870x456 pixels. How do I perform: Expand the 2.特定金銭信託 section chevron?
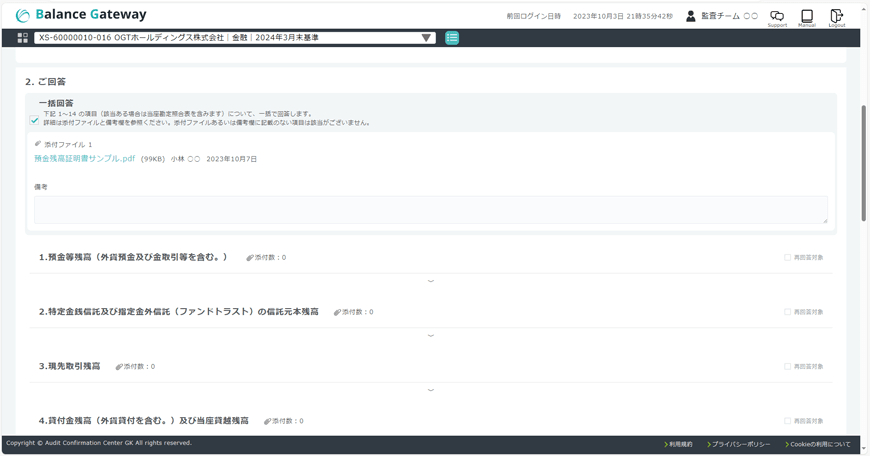(431, 336)
